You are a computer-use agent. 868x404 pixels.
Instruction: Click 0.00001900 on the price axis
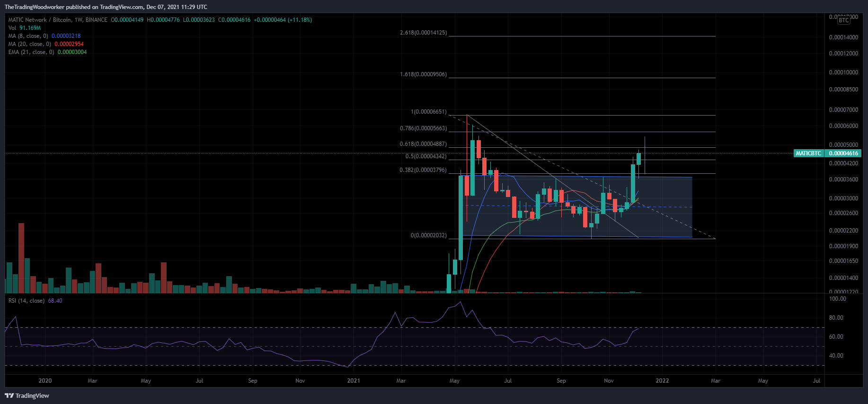click(x=843, y=246)
